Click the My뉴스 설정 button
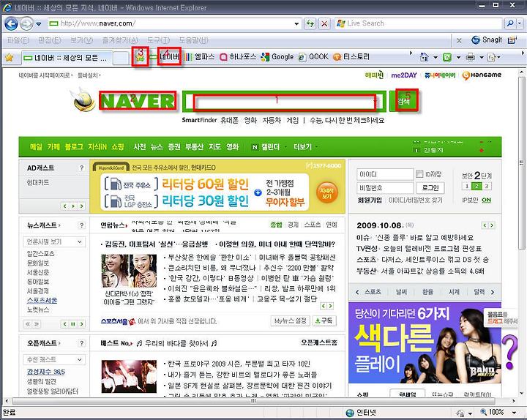The image size is (527, 420). 290,321
